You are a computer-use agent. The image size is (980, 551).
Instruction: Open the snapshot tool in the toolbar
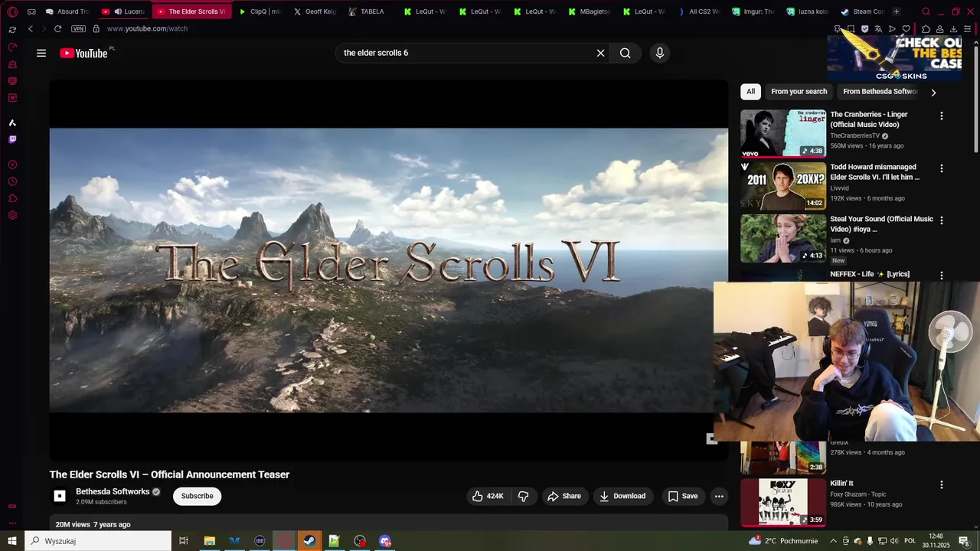(851, 29)
